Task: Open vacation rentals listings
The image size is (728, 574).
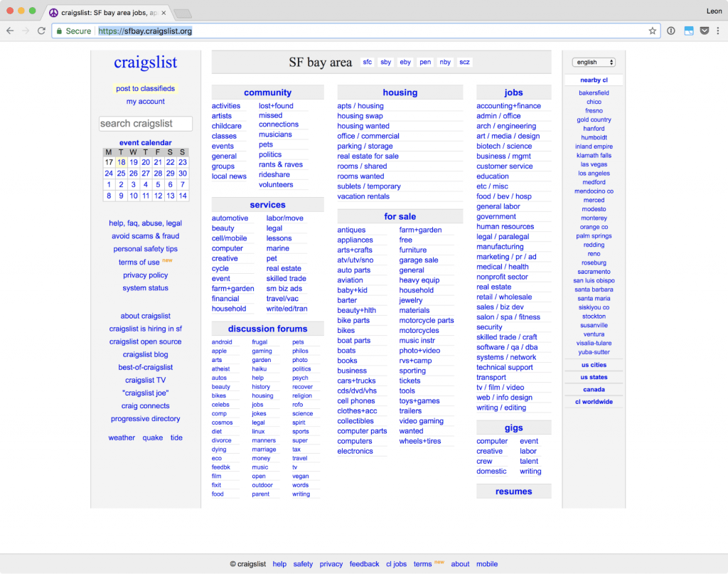Action: point(363,196)
